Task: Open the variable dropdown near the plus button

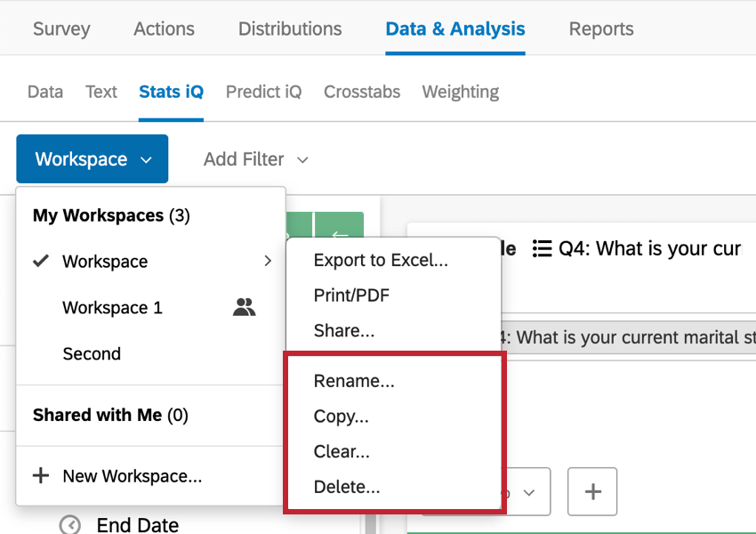Action: (x=528, y=491)
